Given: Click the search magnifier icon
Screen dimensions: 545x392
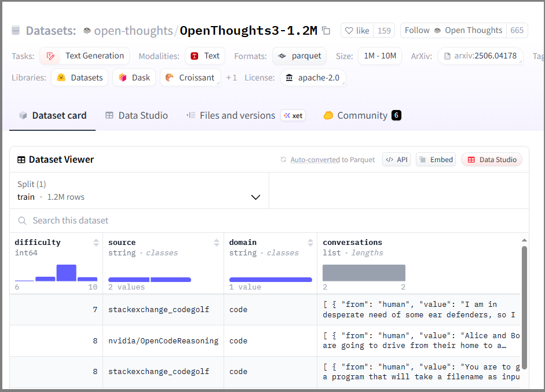Looking at the screenshot, I should [x=22, y=221].
